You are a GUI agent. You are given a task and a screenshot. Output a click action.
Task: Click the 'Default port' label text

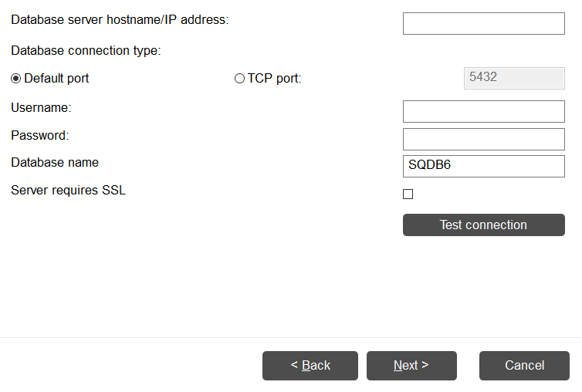(x=56, y=79)
